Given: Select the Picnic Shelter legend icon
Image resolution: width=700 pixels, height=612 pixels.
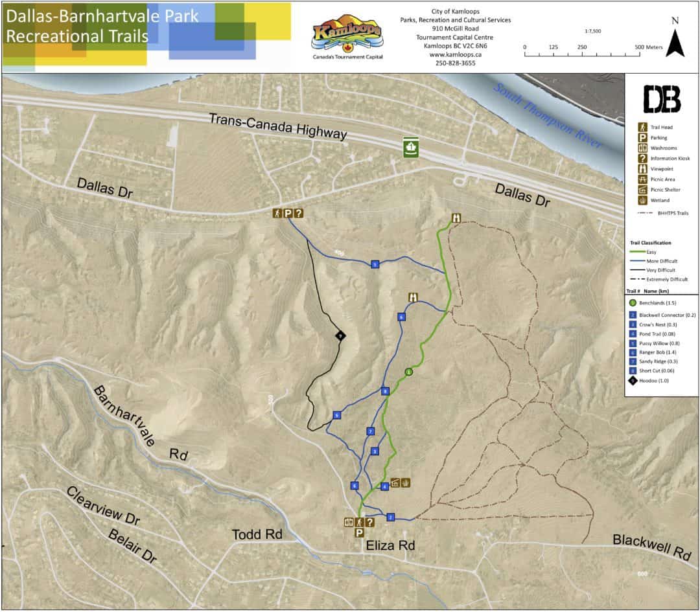Looking at the screenshot, I should point(643,190).
